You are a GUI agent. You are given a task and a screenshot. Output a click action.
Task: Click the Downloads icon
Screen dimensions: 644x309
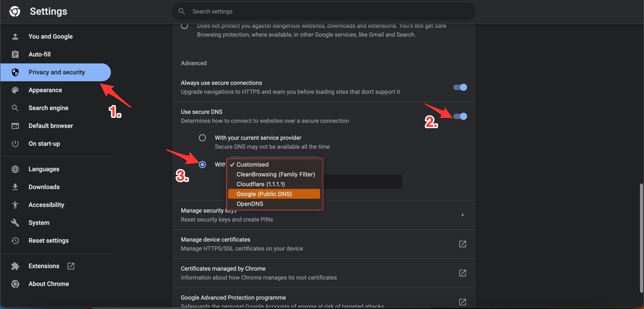14,187
